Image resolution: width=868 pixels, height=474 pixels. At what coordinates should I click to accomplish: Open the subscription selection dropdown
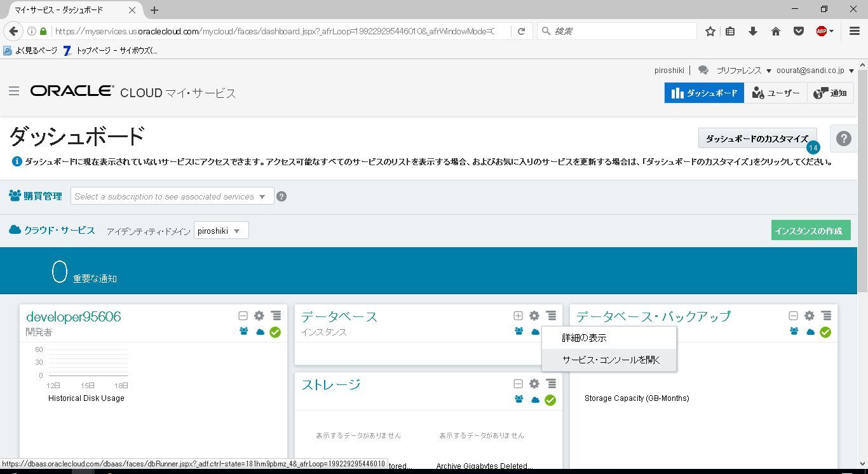tap(172, 196)
